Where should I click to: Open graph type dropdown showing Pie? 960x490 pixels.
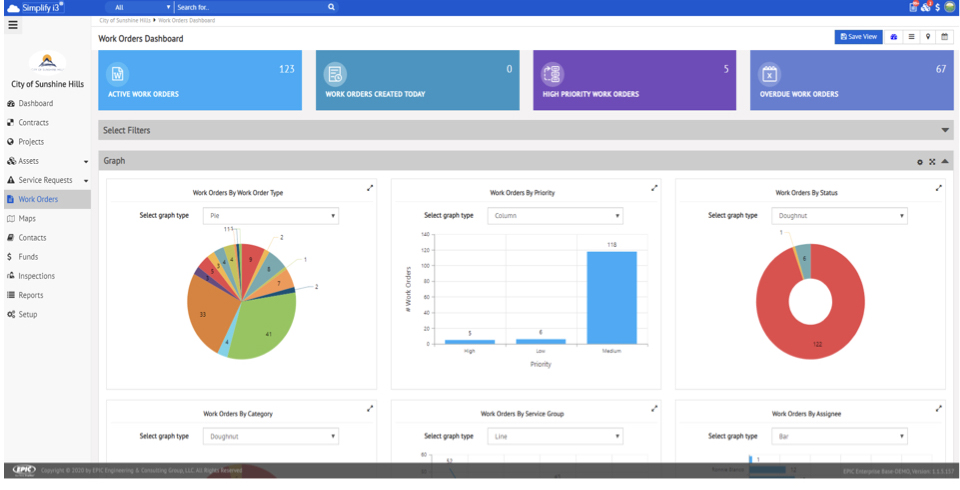pos(270,215)
